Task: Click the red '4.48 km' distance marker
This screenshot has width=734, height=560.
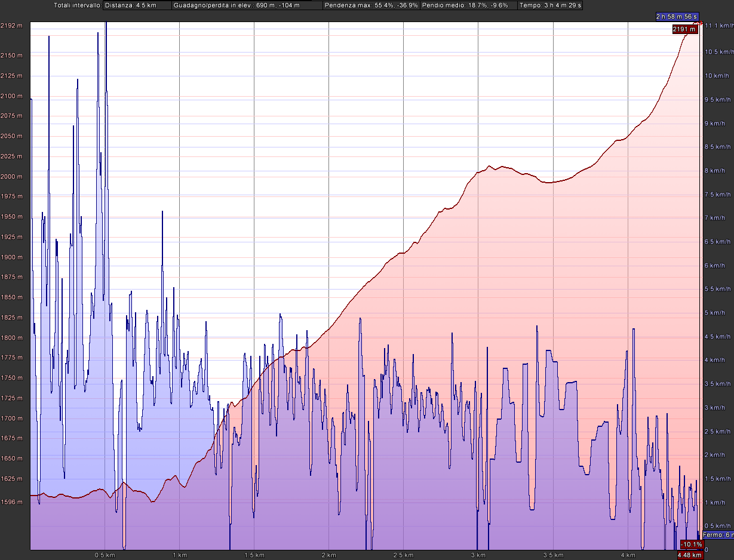Action: (x=690, y=555)
